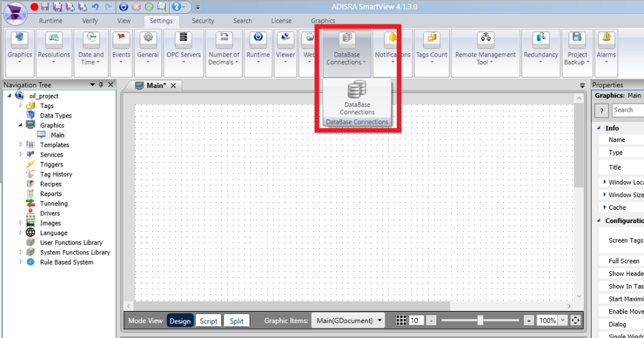Open the Events settings with the flag icon
This screenshot has height=338, width=644.
tap(121, 53)
